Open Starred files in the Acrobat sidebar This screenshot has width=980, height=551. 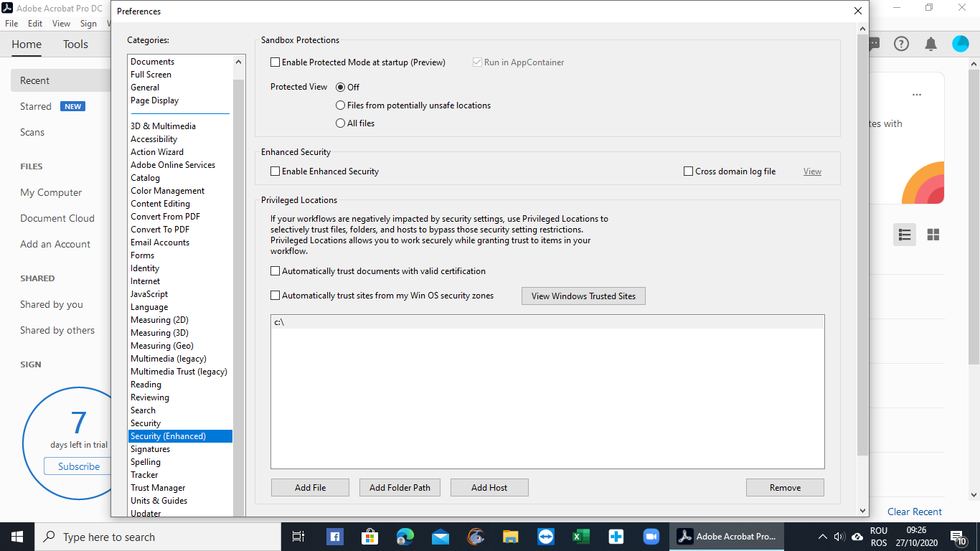(36, 106)
